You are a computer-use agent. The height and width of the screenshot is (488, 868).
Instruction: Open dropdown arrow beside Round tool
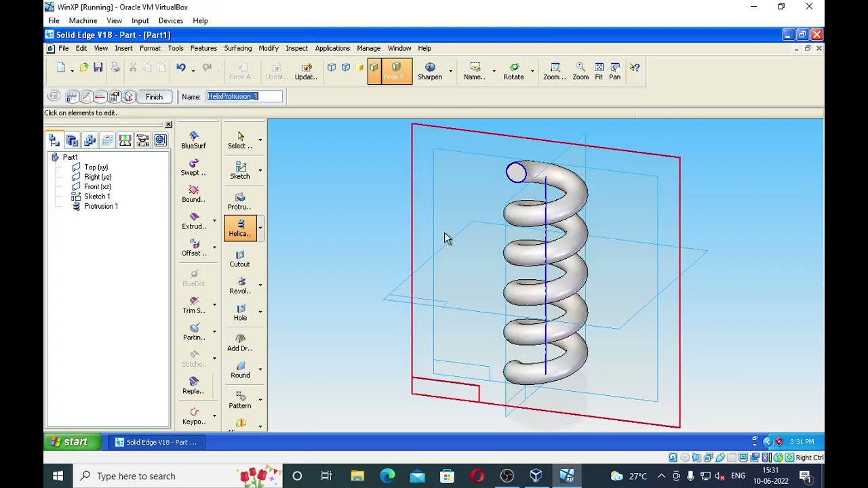point(260,369)
